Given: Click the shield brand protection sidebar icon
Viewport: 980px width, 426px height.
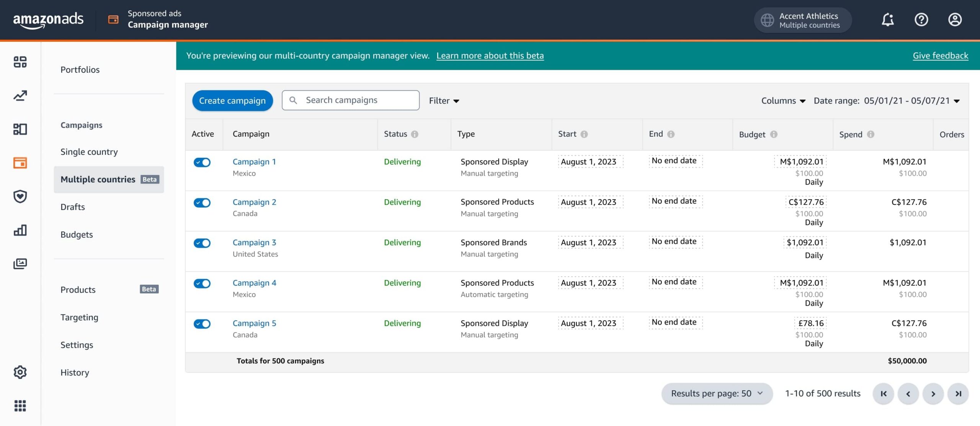Looking at the screenshot, I should (x=20, y=197).
